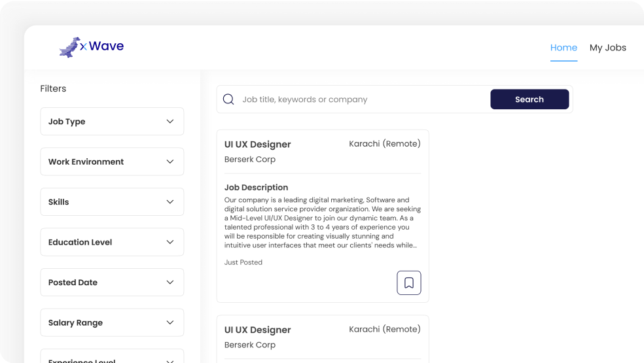Viewport: 644px width, 363px height.
Task: Click Berserk Corp in the second job card
Action: pyautogui.click(x=249, y=345)
